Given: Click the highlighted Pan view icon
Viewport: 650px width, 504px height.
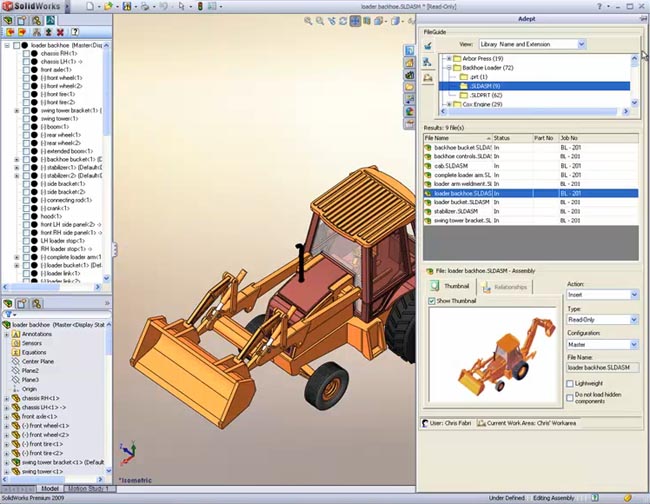Looking at the screenshot, I should (x=355, y=21).
